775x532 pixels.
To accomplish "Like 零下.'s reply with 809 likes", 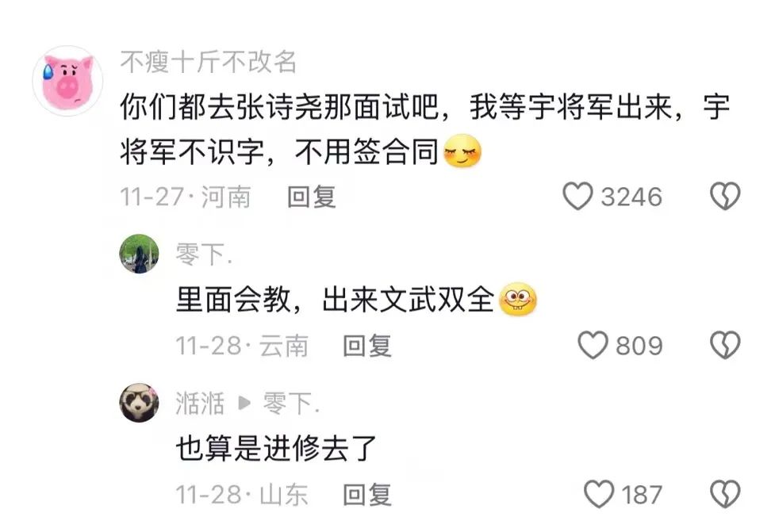I will click(593, 345).
